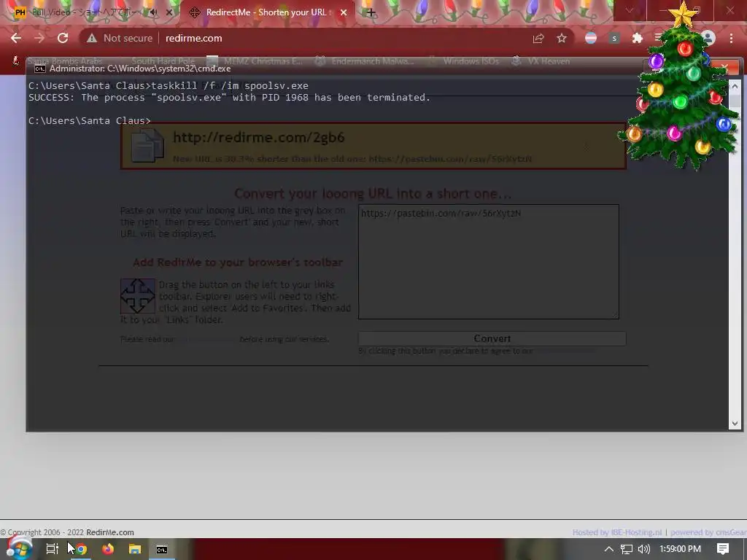The width and height of the screenshot is (747, 560).
Task: Open the gray S extension icon
Action: pyautogui.click(x=614, y=38)
